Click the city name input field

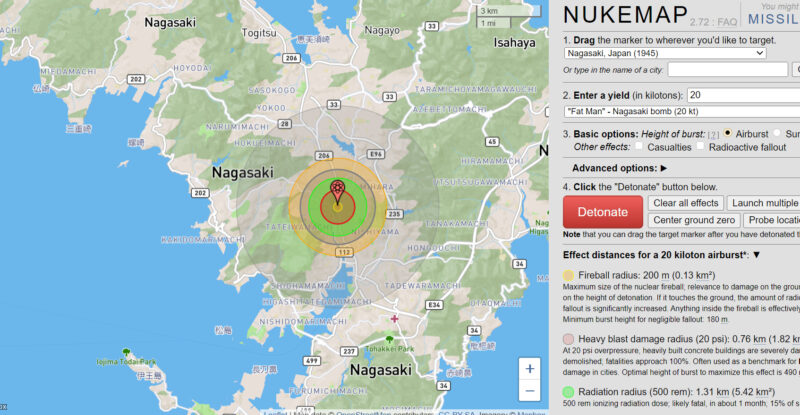(713, 70)
